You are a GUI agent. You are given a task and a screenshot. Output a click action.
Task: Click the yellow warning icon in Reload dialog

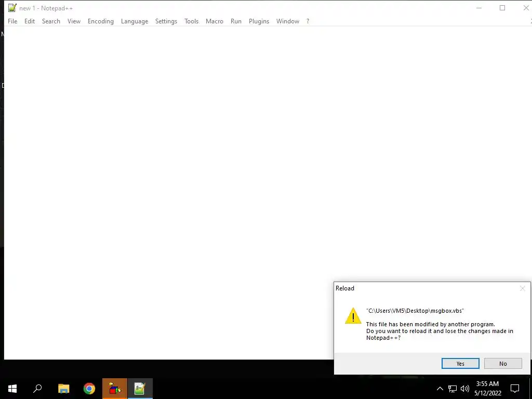(353, 315)
